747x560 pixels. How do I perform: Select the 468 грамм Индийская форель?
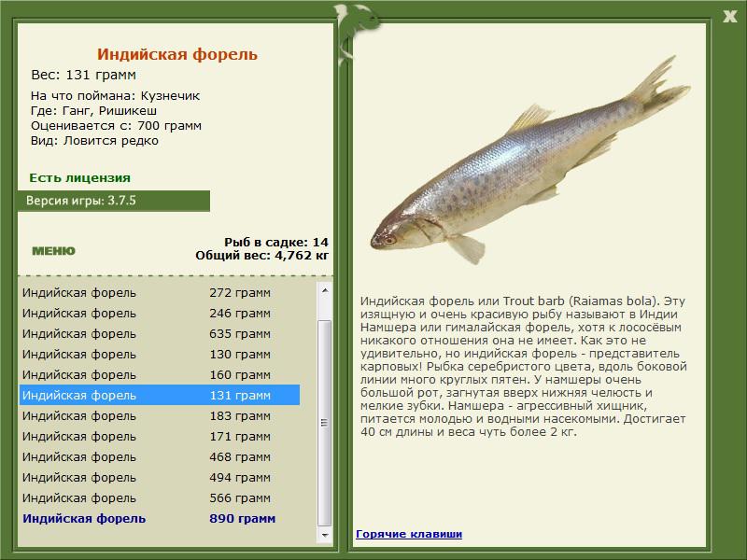click(x=160, y=456)
